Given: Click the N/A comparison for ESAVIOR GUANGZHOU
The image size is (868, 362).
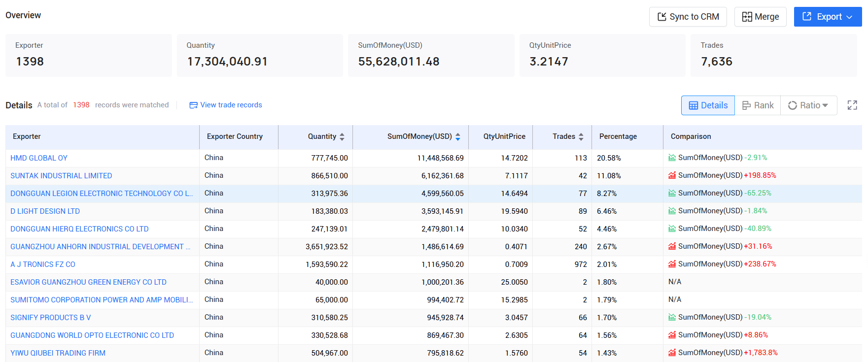Looking at the screenshot, I should (675, 282).
